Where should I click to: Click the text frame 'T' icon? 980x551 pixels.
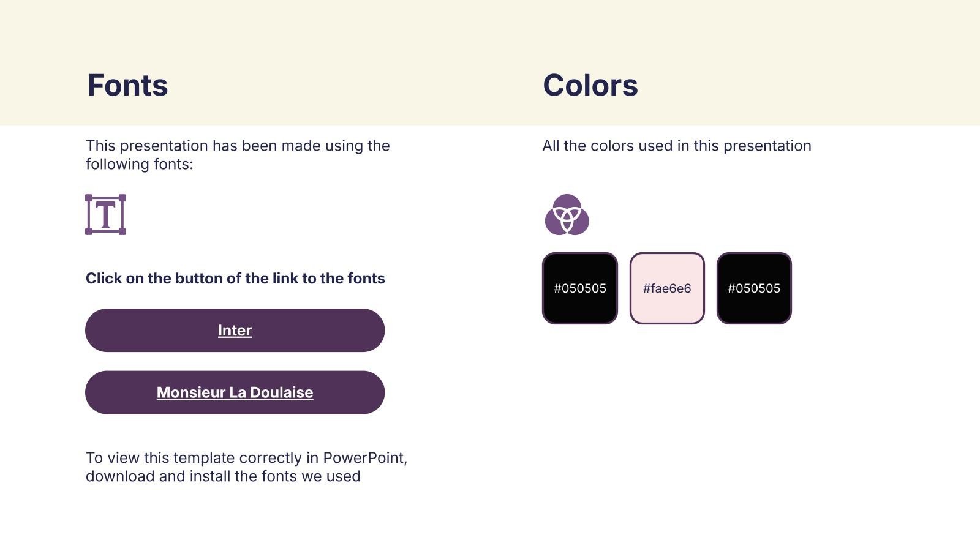[105, 215]
